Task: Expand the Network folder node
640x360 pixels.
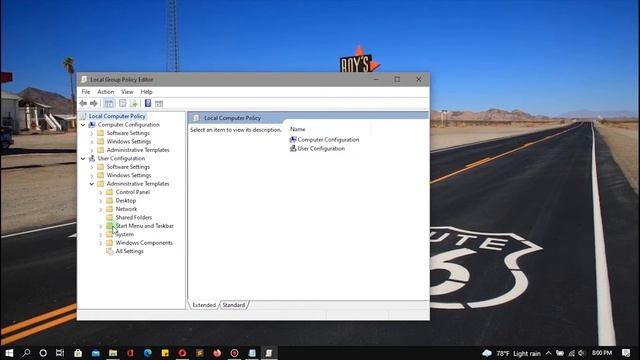Action: (x=101, y=209)
